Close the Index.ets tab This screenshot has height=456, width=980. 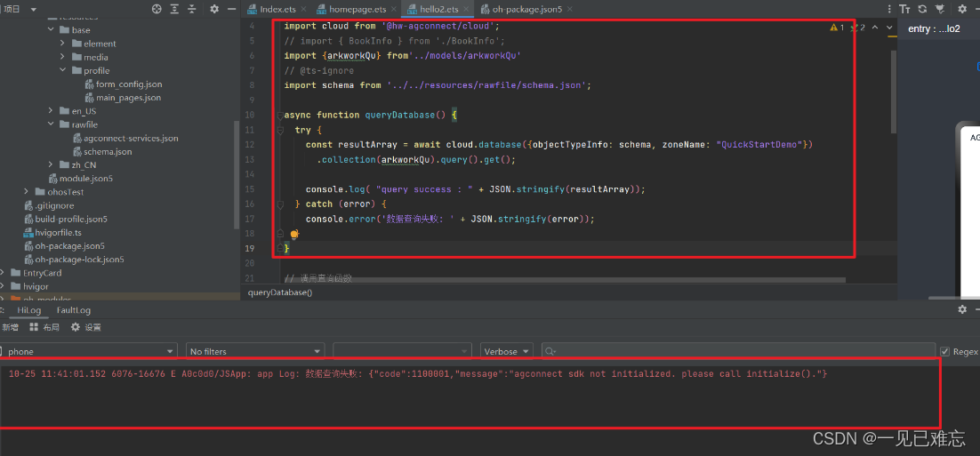tap(303, 10)
